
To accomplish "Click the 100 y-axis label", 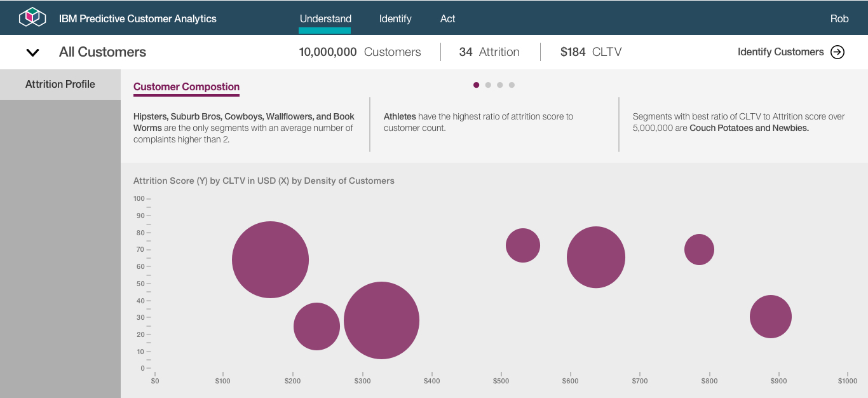I will (139, 198).
